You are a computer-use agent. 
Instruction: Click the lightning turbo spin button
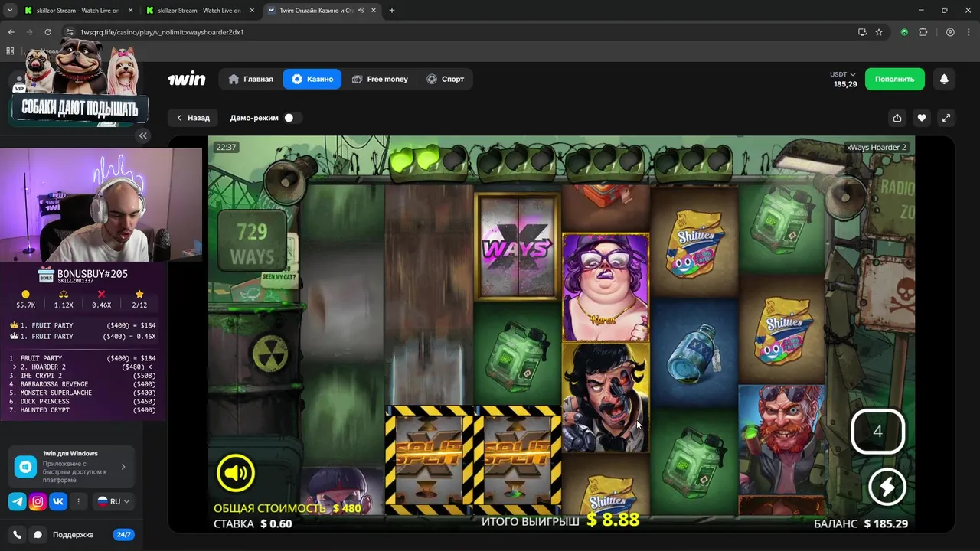(x=887, y=486)
